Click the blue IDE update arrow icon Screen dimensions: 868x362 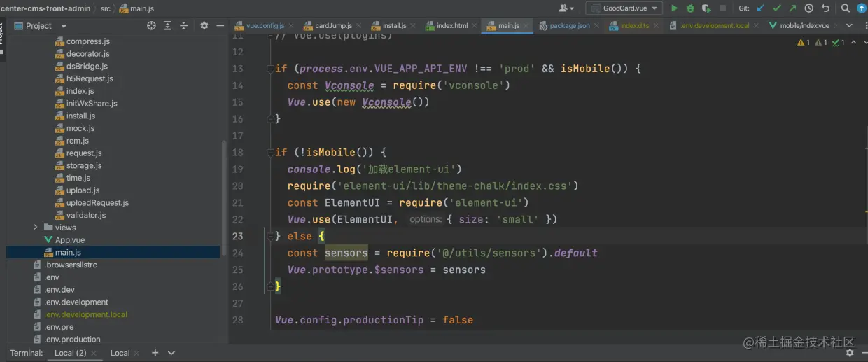click(862, 8)
